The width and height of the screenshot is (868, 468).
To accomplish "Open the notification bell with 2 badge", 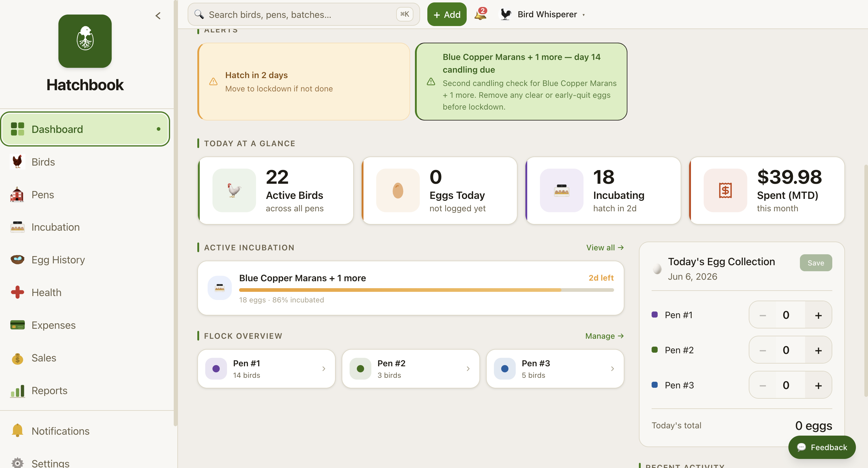I will (481, 14).
